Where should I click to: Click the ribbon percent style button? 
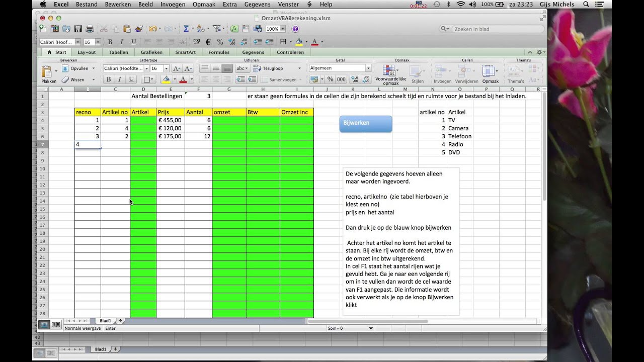coord(330,79)
